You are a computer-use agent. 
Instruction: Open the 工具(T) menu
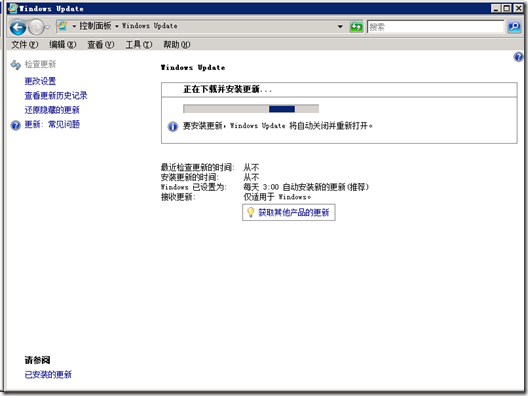tap(139, 44)
